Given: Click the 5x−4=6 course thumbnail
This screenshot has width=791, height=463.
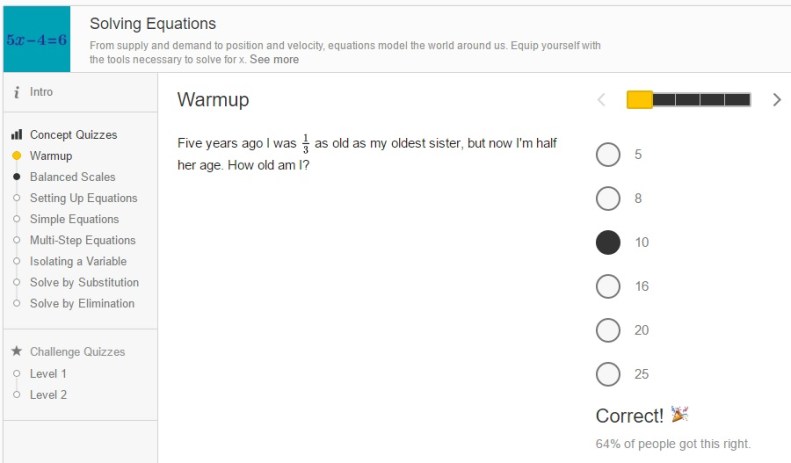Looking at the screenshot, I should tap(36, 40).
